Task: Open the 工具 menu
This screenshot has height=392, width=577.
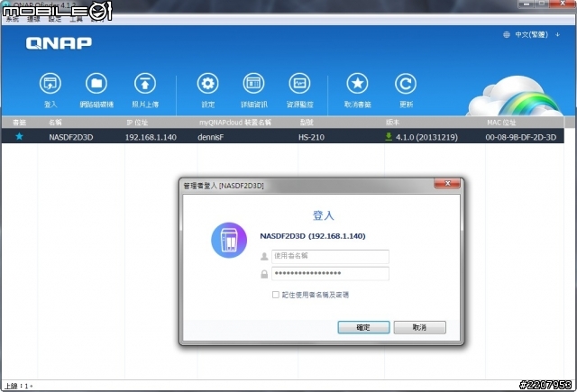Action: tap(76, 19)
